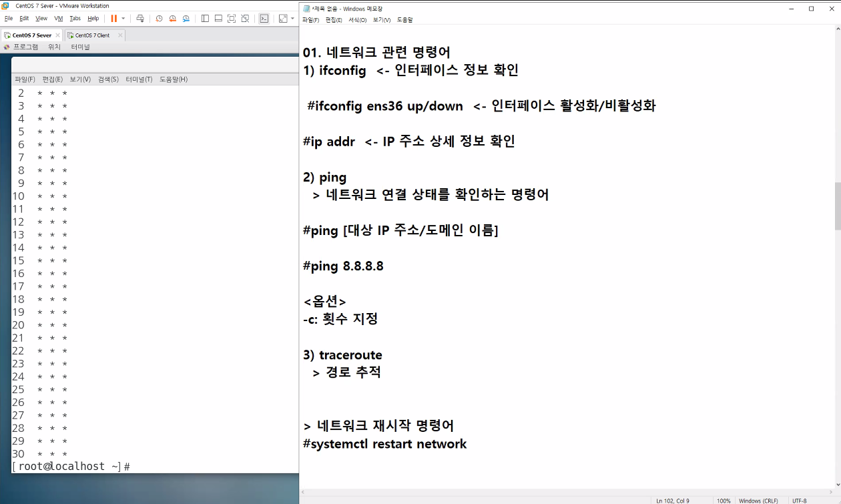Enter full screen mode icon in VMware
Screen dimensions: 841x504
[232, 19]
